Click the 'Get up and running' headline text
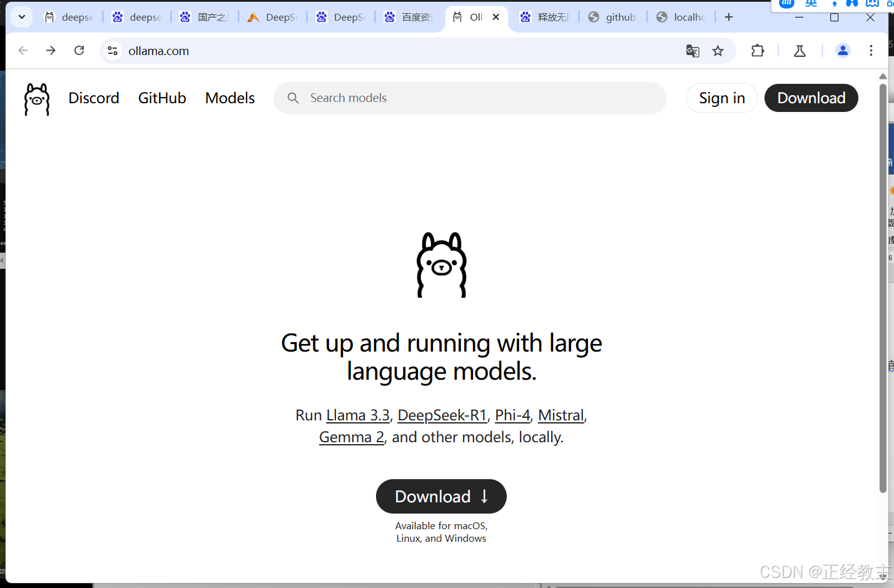 (x=442, y=357)
